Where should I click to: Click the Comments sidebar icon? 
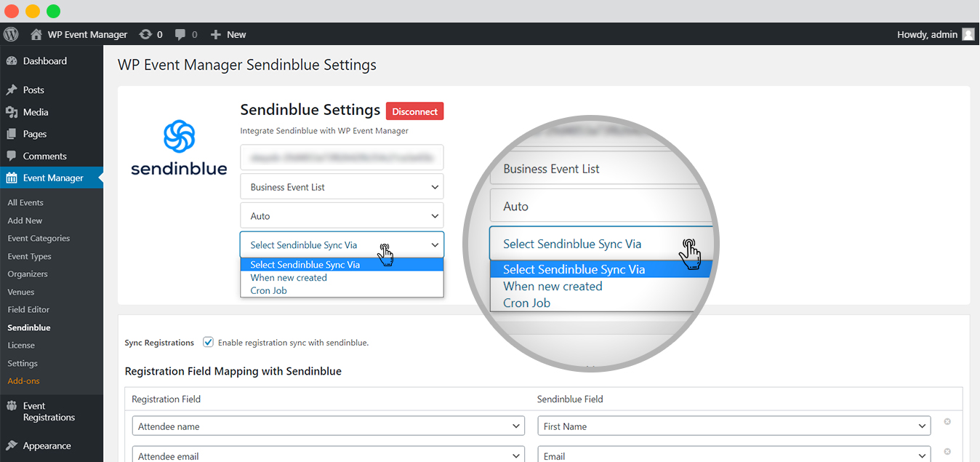pos(12,156)
